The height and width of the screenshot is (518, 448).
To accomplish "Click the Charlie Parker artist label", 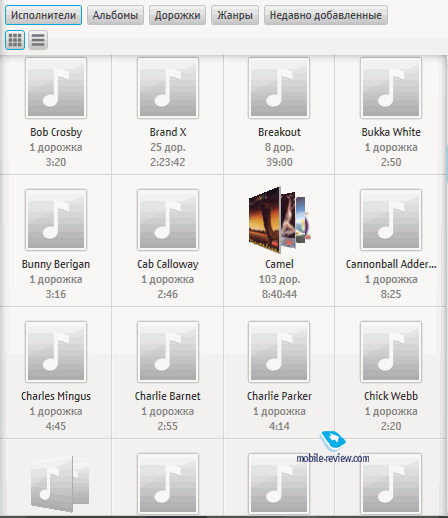I will (279, 396).
